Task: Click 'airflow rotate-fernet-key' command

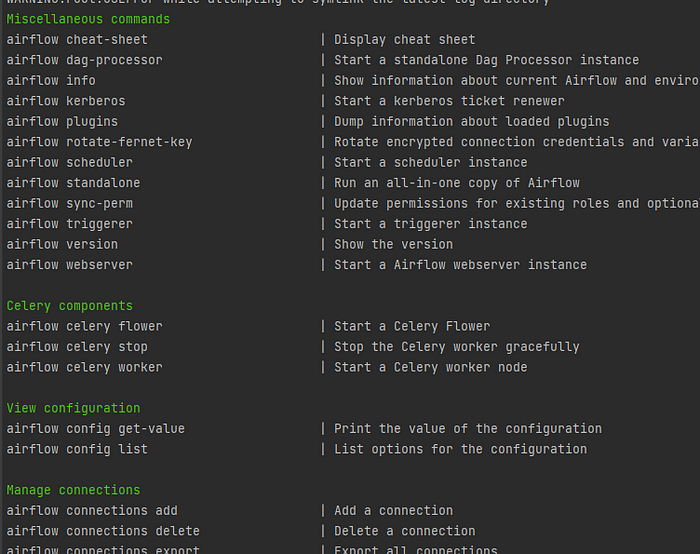Action: (99, 142)
